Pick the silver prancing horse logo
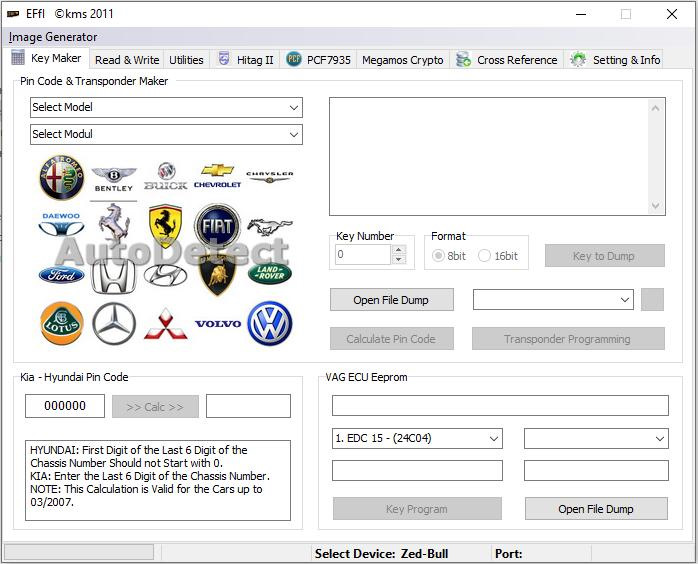Image resolution: width=698 pixels, height=564 pixels. tap(114, 223)
